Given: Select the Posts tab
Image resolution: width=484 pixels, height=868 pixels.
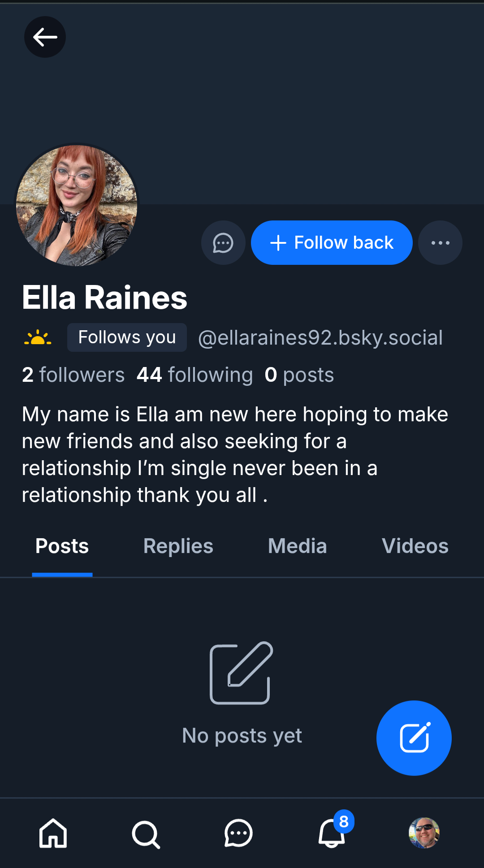Looking at the screenshot, I should coord(62,546).
